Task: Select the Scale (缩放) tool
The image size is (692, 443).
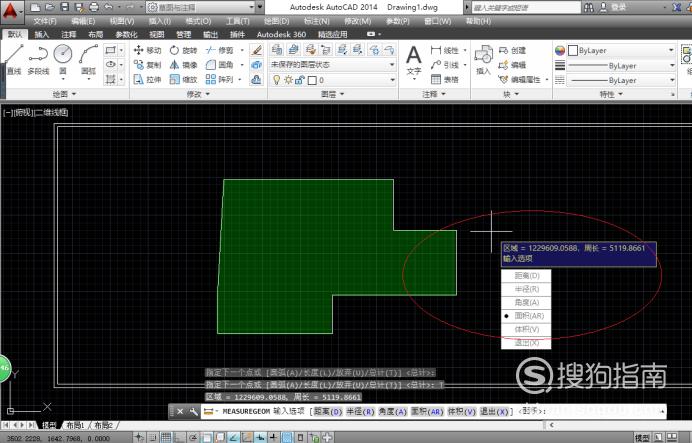Action: click(184, 79)
